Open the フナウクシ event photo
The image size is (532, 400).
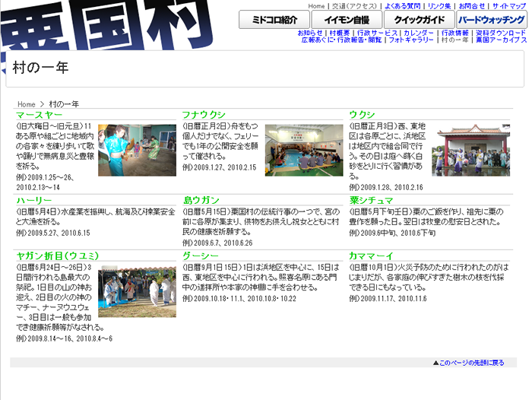293,151
